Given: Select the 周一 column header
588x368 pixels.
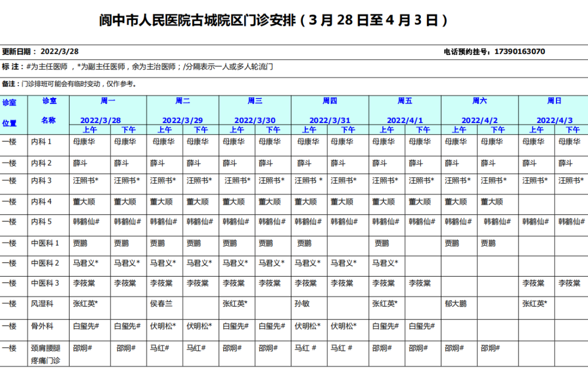Looking at the screenshot, I should pos(108,101).
